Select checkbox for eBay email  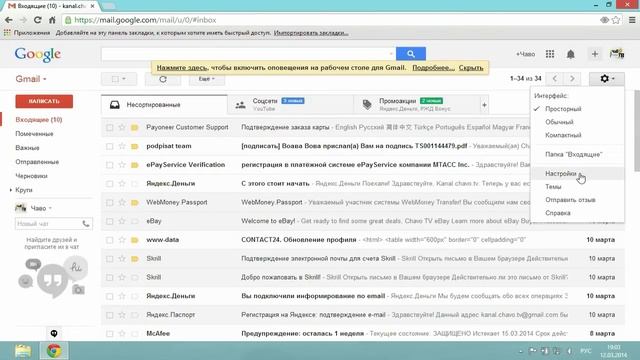[109, 221]
